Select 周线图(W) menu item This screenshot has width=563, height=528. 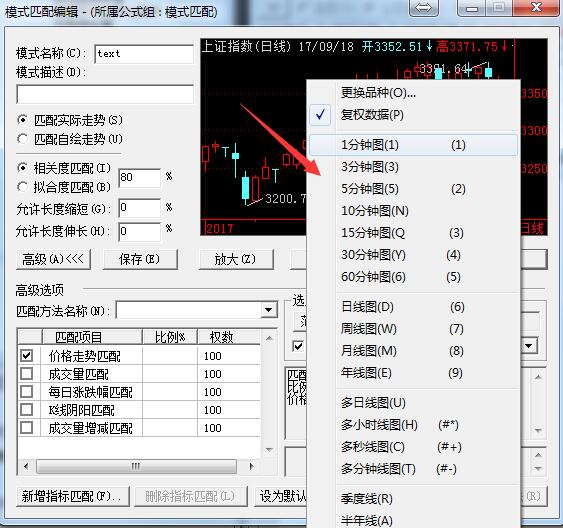coord(413,329)
